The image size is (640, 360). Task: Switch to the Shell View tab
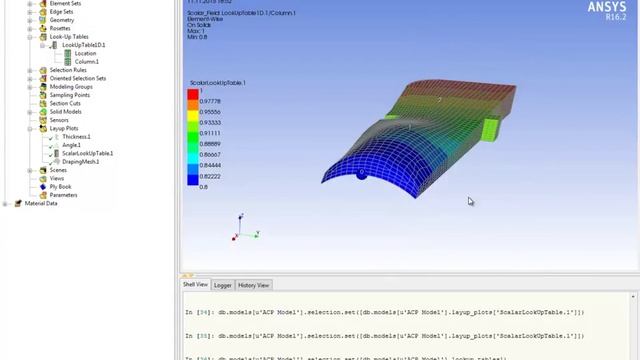point(195,284)
